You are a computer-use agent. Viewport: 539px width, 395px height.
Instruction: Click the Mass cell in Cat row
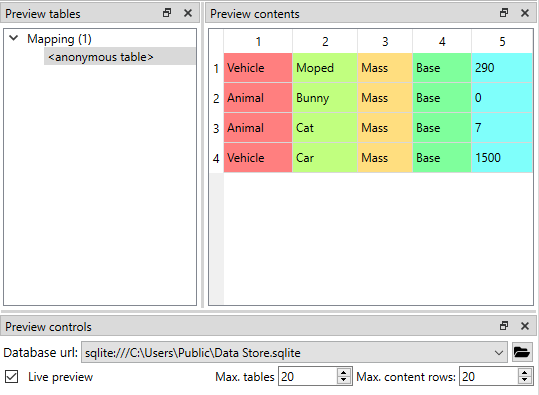[x=385, y=128]
